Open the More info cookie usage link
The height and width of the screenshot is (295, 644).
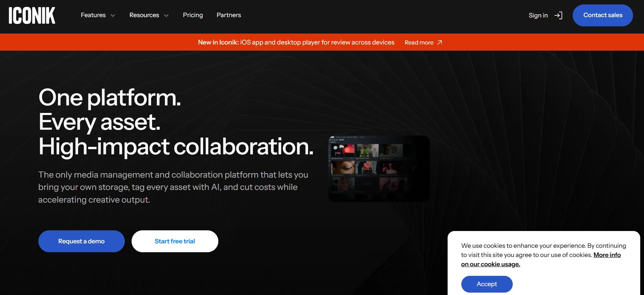coord(607,255)
